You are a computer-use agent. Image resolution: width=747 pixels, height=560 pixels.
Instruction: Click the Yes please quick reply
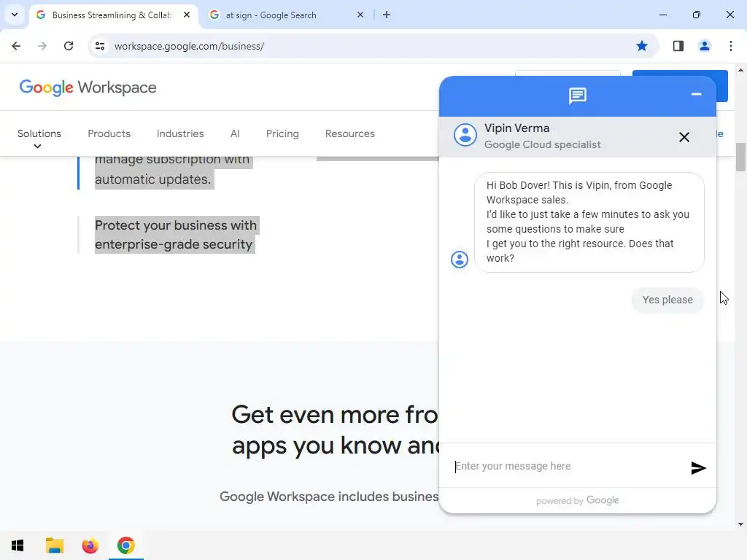[x=667, y=300]
